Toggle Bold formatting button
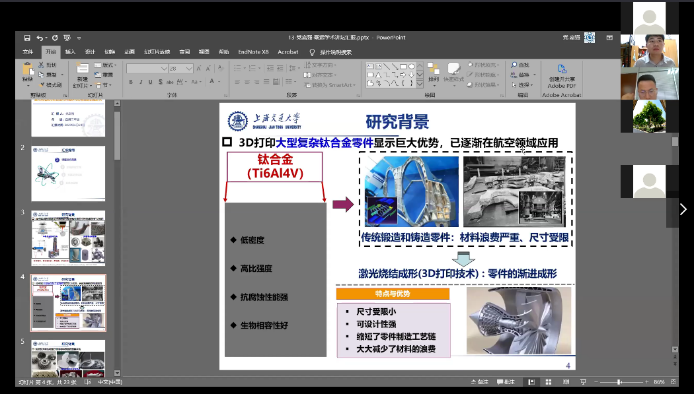This screenshot has height=394, width=694. (x=131, y=82)
